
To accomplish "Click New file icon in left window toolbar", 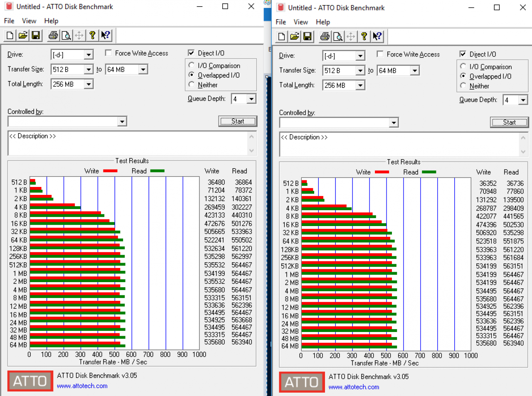I will [x=10, y=35].
